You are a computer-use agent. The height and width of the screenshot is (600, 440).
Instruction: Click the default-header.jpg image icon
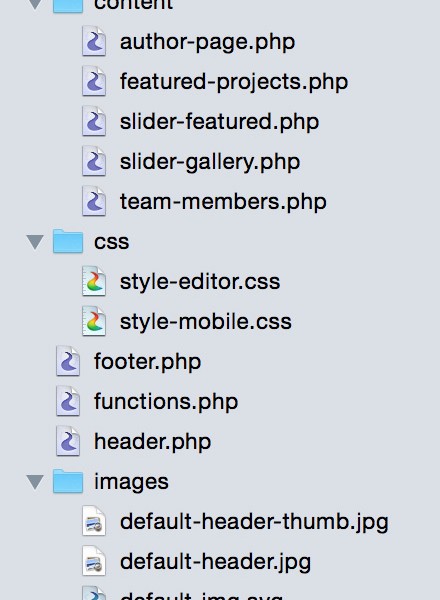pos(94,561)
